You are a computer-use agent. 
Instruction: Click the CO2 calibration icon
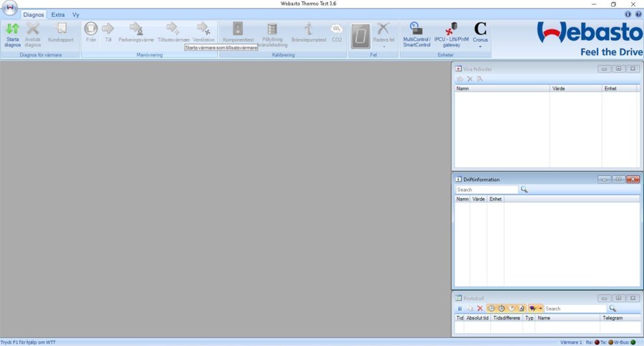tap(336, 33)
